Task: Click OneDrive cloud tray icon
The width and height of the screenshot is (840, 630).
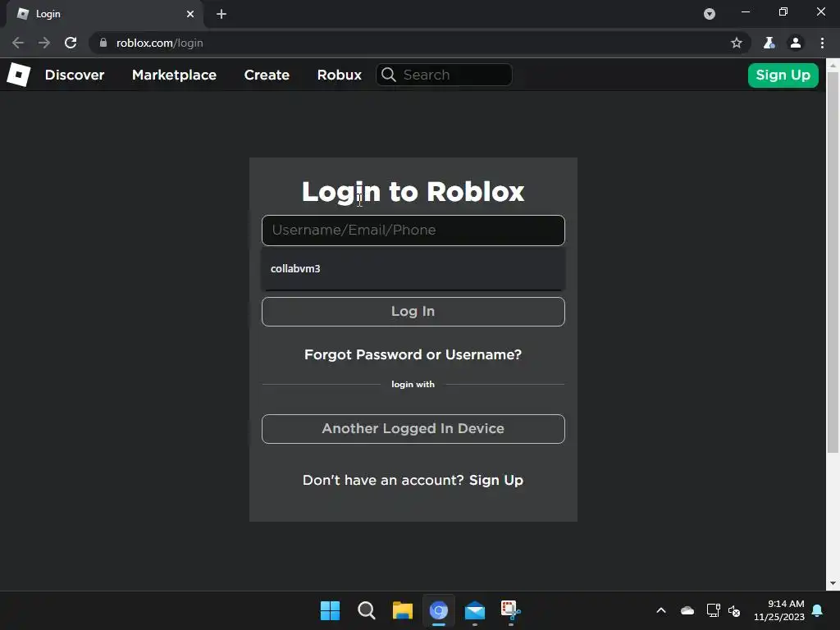Action: [x=687, y=610]
